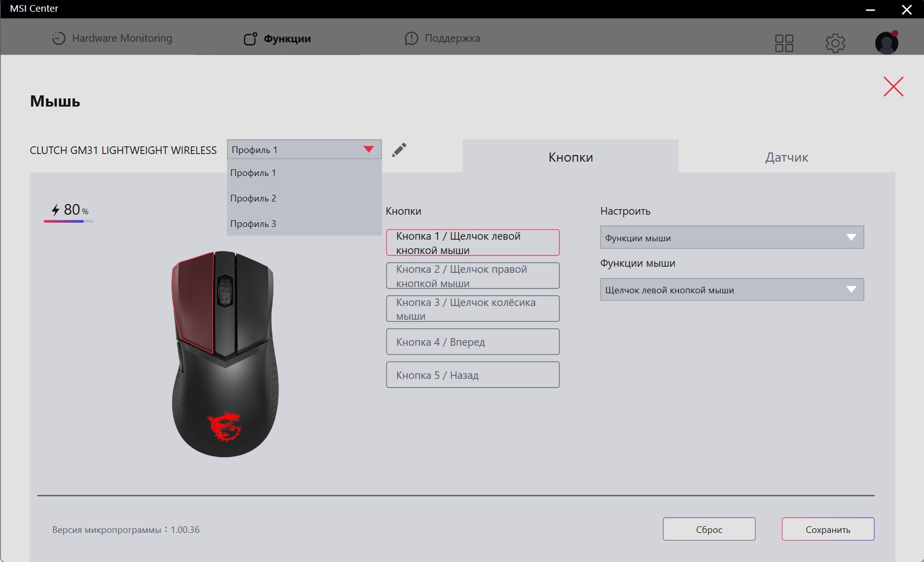Select Кнопка 1 left click button
This screenshot has width=924, height=562.
pos(473,243)
